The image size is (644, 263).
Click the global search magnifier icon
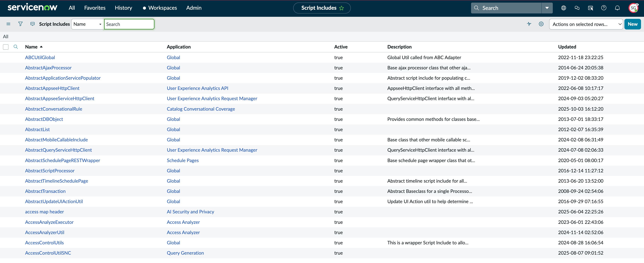pos(476,8)
